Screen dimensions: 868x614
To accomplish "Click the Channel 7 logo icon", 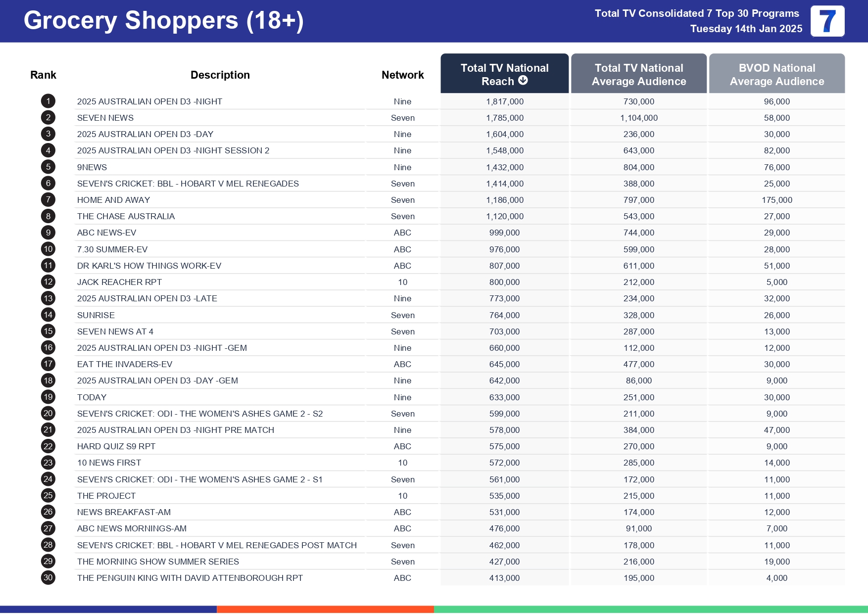I will [x=827, y=21].
